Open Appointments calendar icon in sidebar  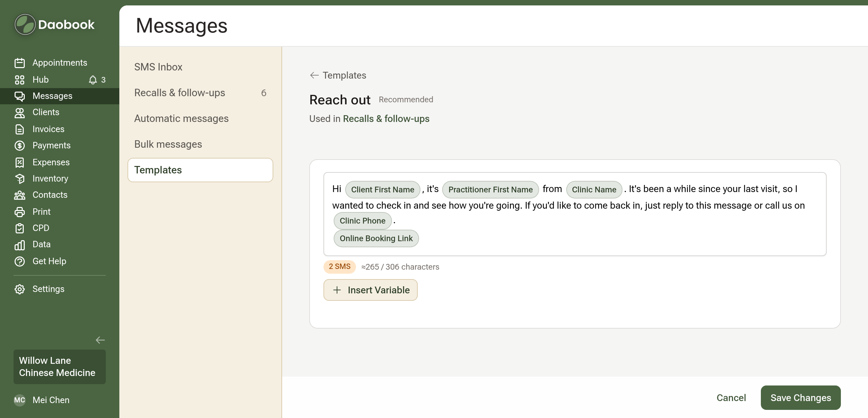click(20, 63)
